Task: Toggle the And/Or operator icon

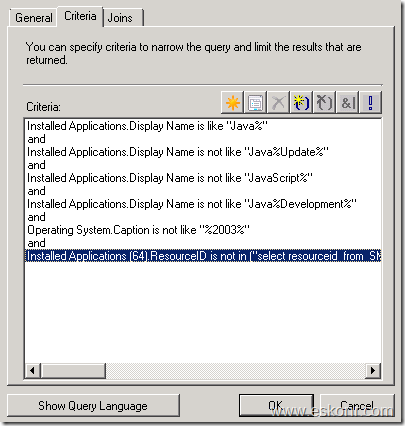Action: (347, 102)
